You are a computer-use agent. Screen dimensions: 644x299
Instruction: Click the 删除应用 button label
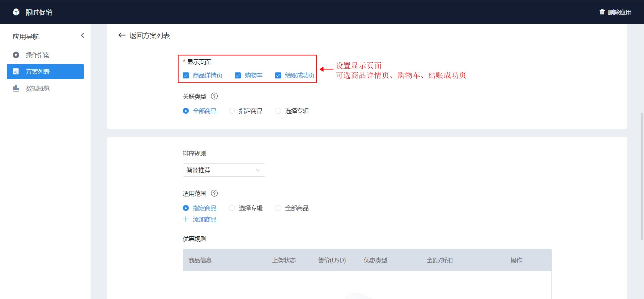tap(620, 12)
